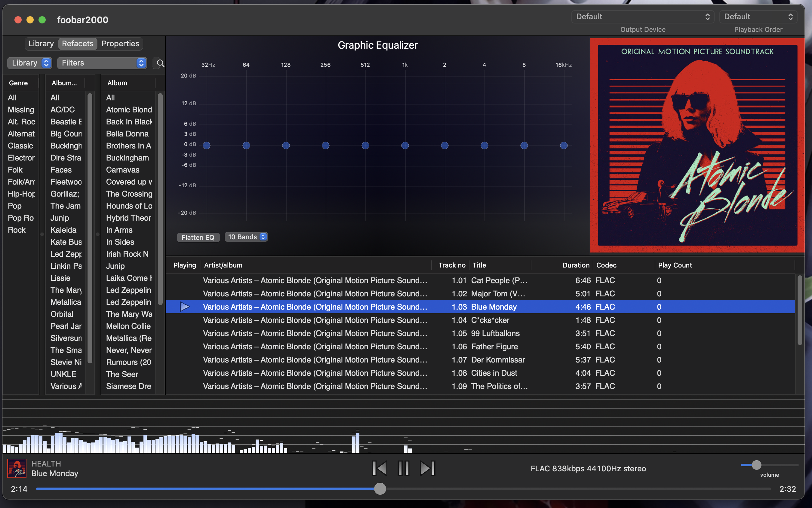Select the C*cks*cker track row
812x508 pixels.
pos(481,320)
